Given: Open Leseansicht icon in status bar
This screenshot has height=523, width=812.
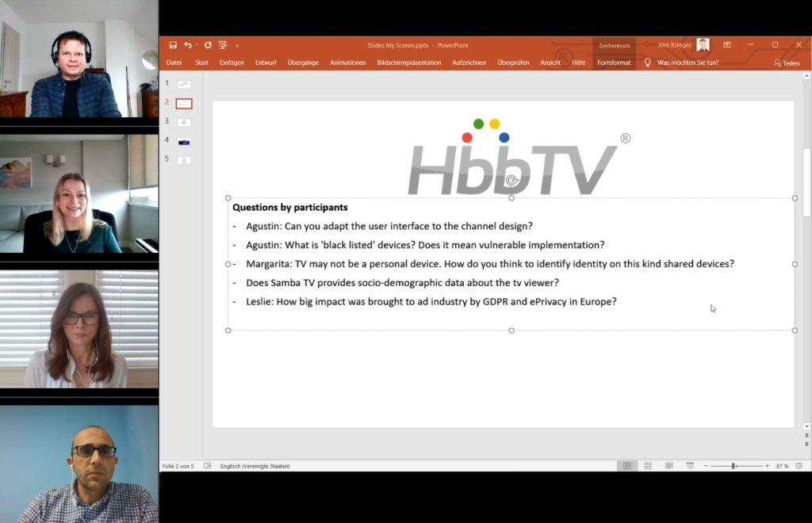Looking at the screenshot, I should [x=669, y=466].
